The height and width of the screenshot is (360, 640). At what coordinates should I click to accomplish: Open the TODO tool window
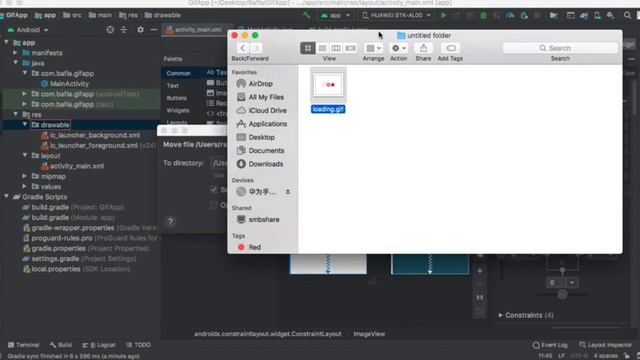pyautogui.click(x=138, y=345)
